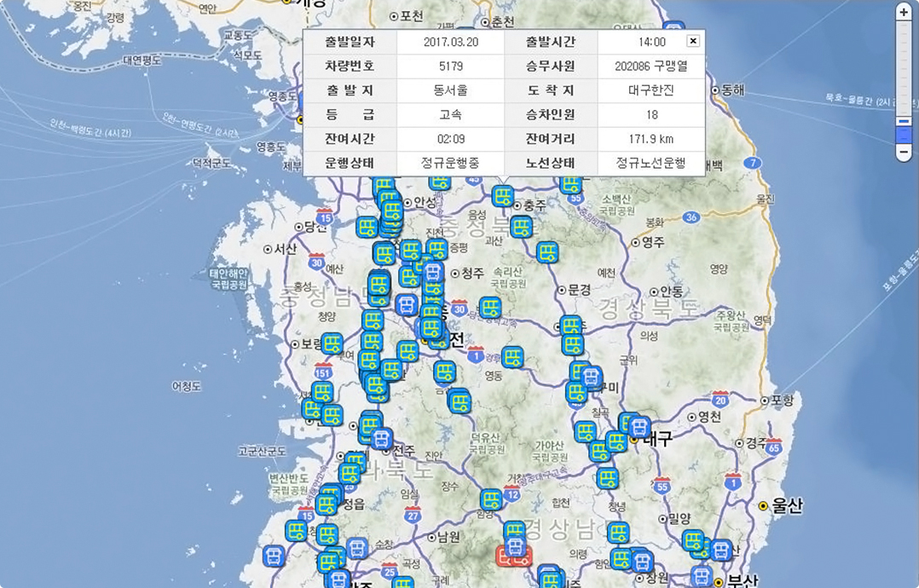Screen dimensions: 919x588
Task: Click the driver 202086 구맹열
Action: point(651,66)
